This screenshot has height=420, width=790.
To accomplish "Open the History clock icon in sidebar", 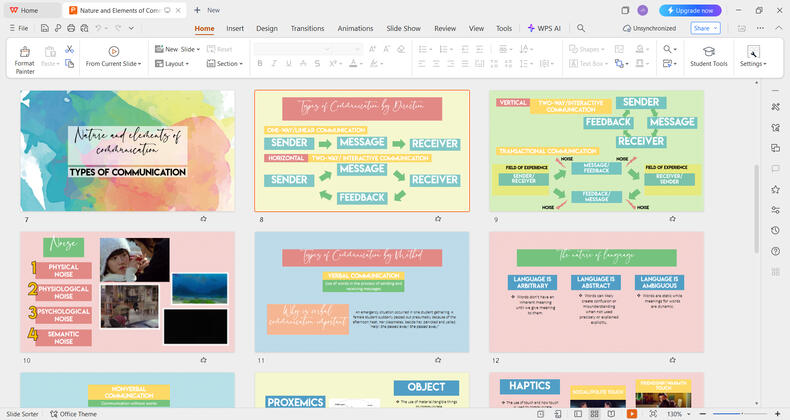I will point(775,230).
